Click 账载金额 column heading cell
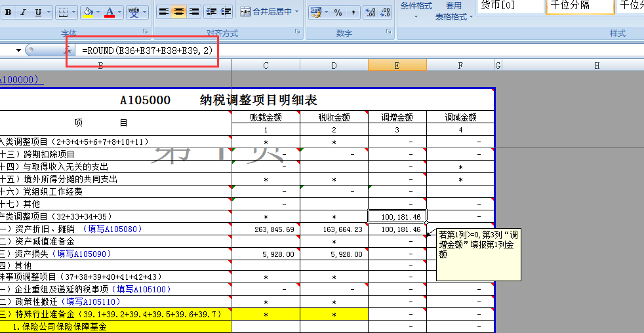The height and width of the screenshot is (333, 644). (x=266, y=117)
